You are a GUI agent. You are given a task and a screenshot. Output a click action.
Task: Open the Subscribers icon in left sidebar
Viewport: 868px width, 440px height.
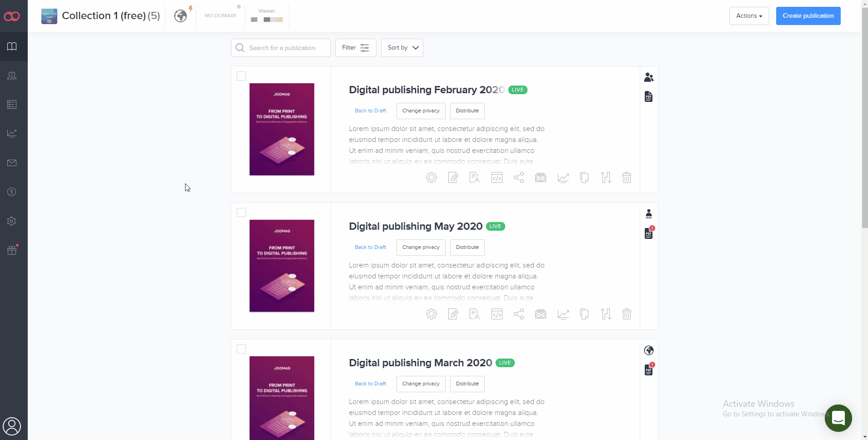click(12, 76)
